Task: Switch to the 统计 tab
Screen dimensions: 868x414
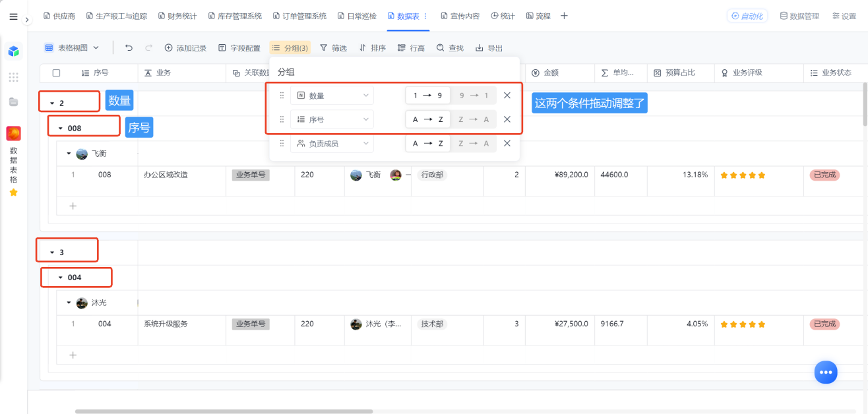Action: (x=503, y=16)
